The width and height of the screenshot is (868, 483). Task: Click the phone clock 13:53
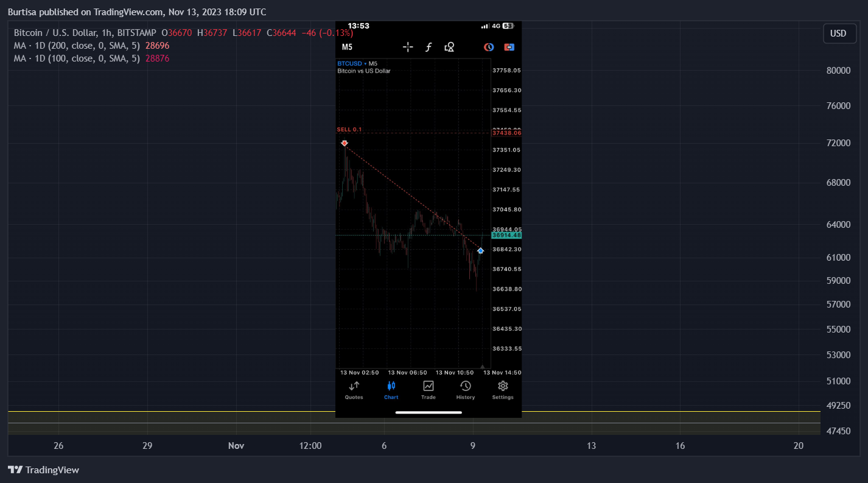(x=359, y=26)
